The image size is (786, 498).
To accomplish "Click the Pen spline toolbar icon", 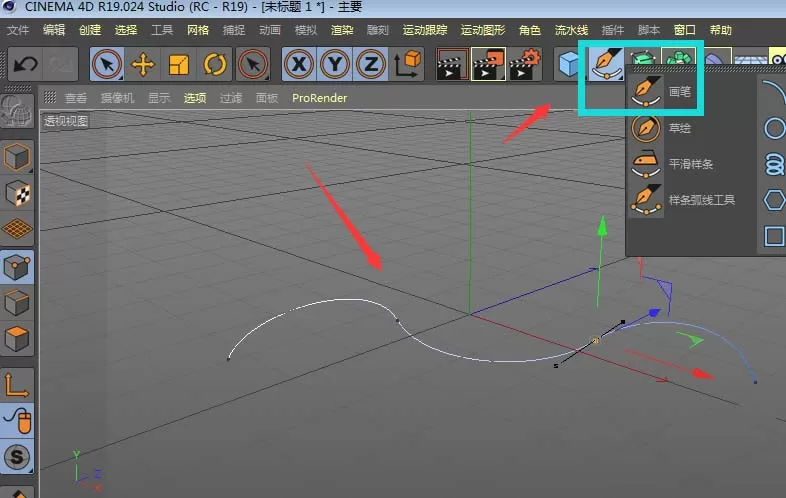I will pos(607,64).
